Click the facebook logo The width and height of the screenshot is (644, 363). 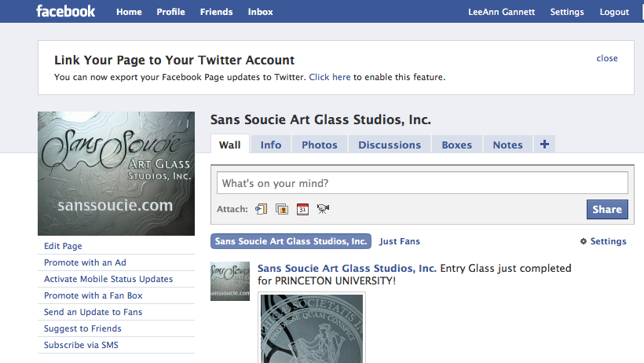(x=66, y=11)
